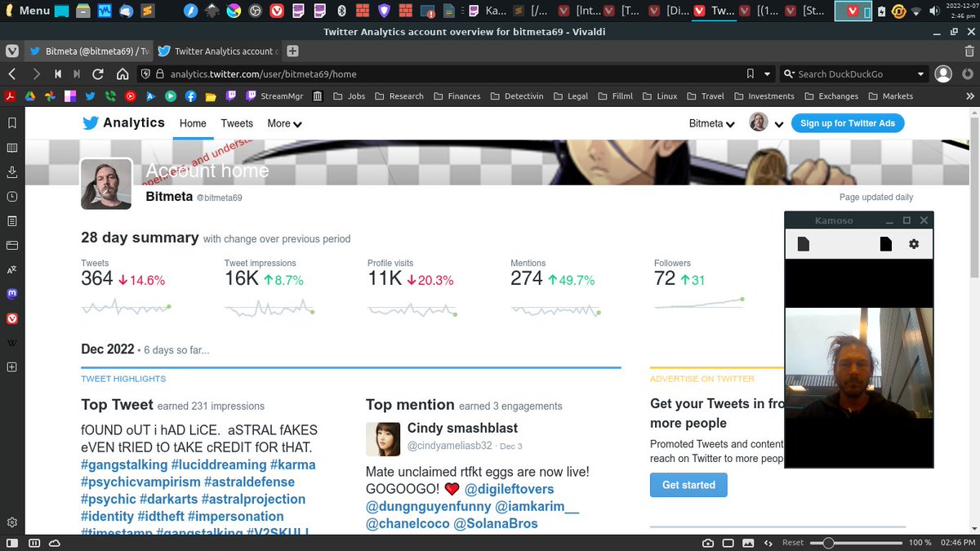Go to the browser home page
The image size is (980, 551).
pos(122,73)
